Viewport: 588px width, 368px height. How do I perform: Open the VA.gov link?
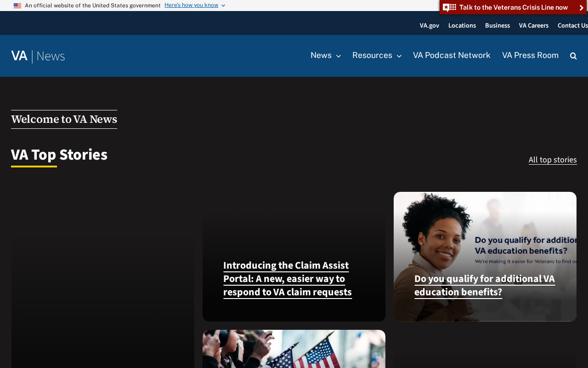pos(430,25)
